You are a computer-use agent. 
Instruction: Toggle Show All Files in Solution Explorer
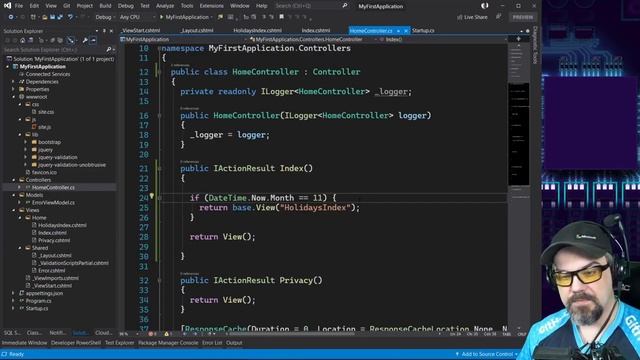(60, 40)
